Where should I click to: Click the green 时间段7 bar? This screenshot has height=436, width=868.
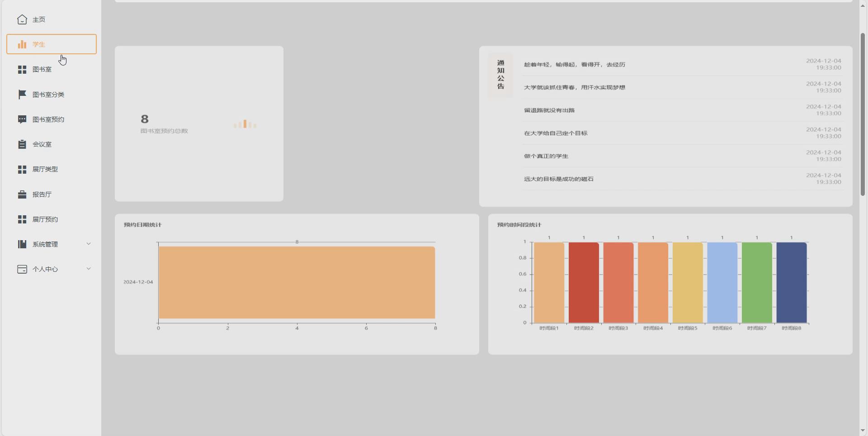click(757, 283)
